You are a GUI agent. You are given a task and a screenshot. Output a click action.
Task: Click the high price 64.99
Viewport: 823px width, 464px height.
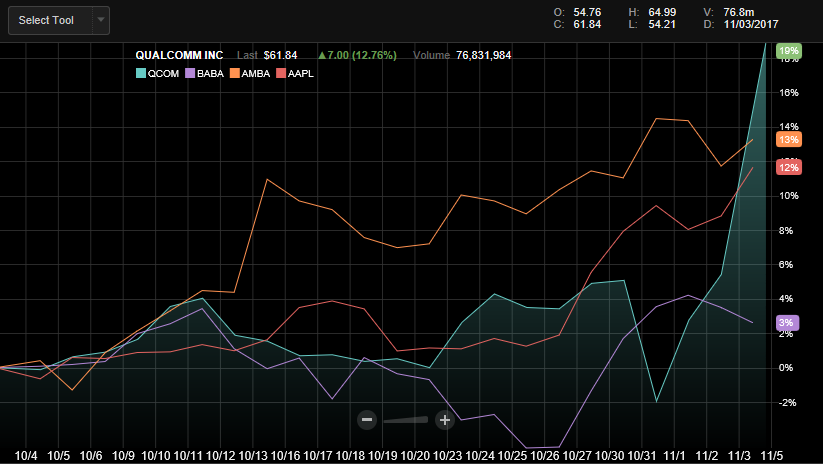[x=662, y=12]
